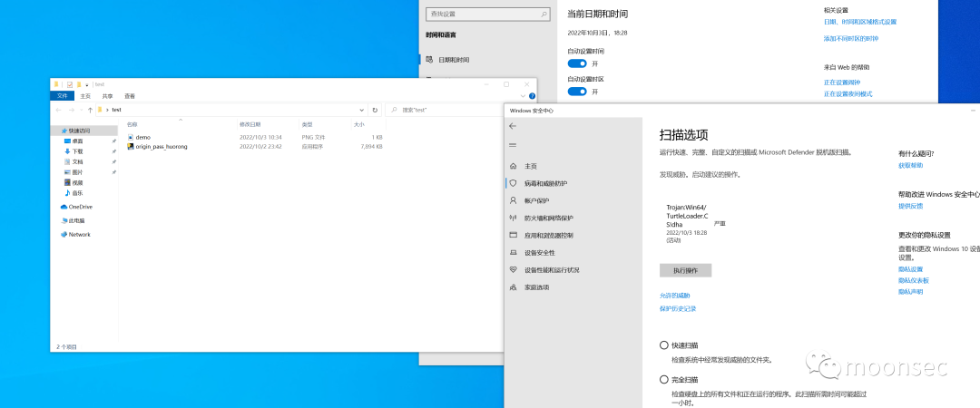The image size is (980, 408).
Task: Open the 文件 menu in File Explorer
Action: (x=62, y=96)
